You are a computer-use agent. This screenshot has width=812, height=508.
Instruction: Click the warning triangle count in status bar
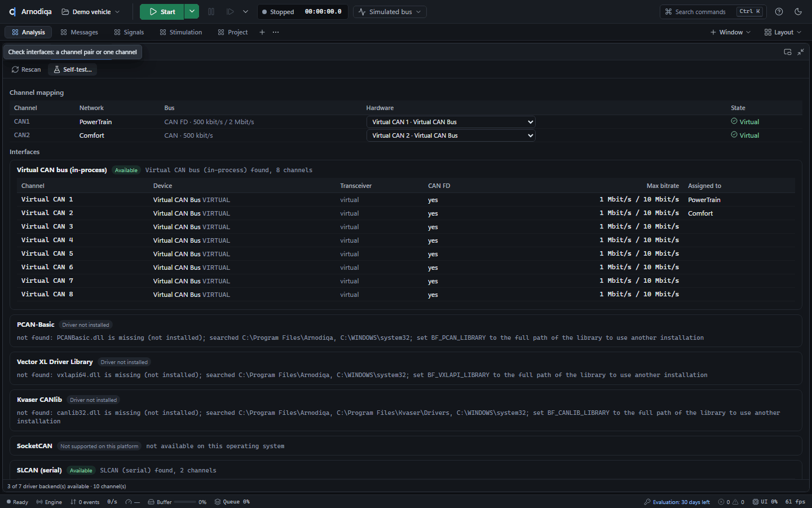coord(739,502)
